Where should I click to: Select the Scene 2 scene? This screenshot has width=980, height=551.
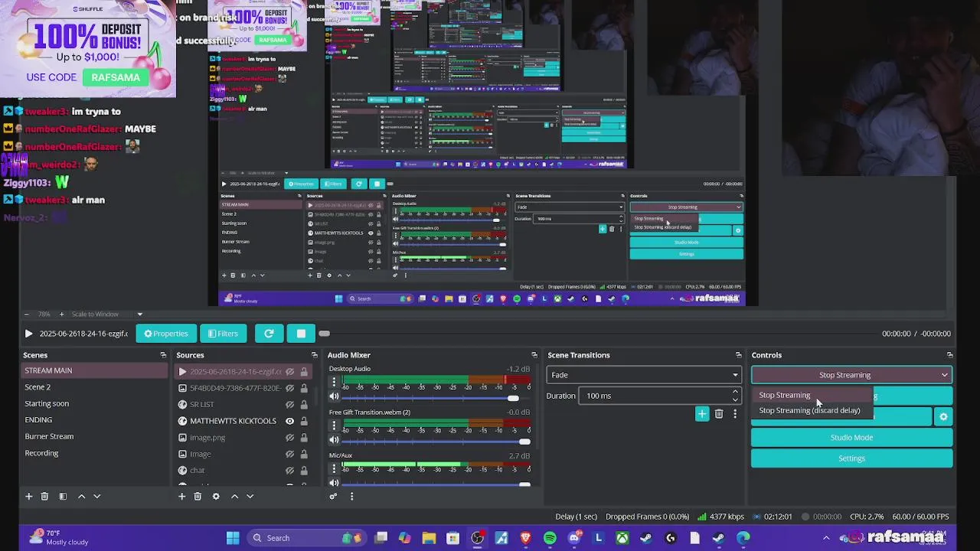95,387
